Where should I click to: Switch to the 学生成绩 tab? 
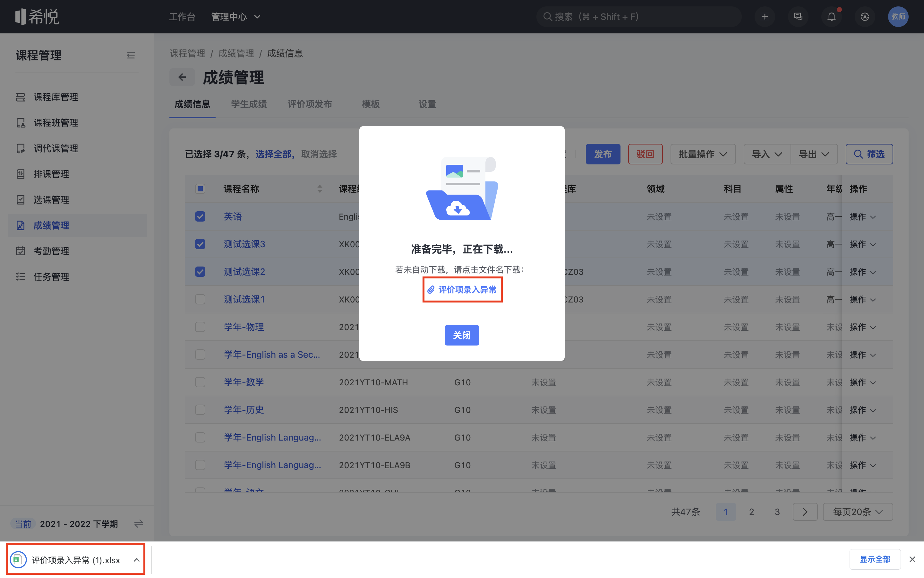(249, 104)
